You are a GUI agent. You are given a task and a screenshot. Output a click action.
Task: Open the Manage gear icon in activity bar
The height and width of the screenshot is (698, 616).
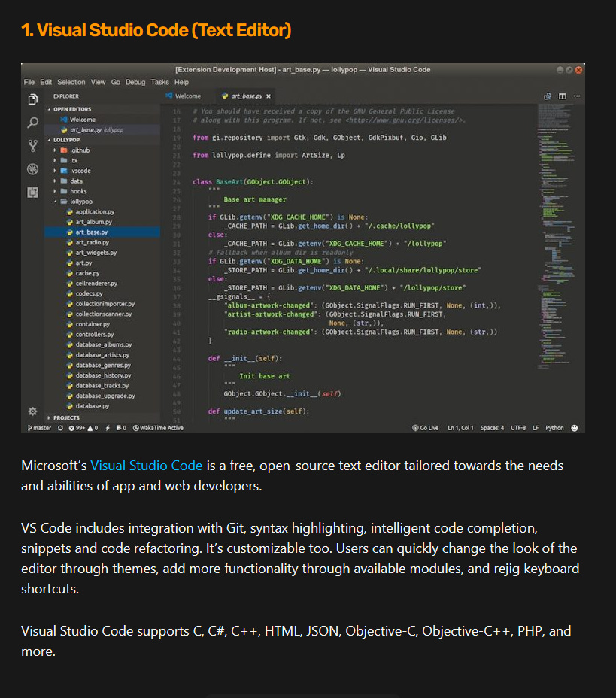[x=32, y=411]
